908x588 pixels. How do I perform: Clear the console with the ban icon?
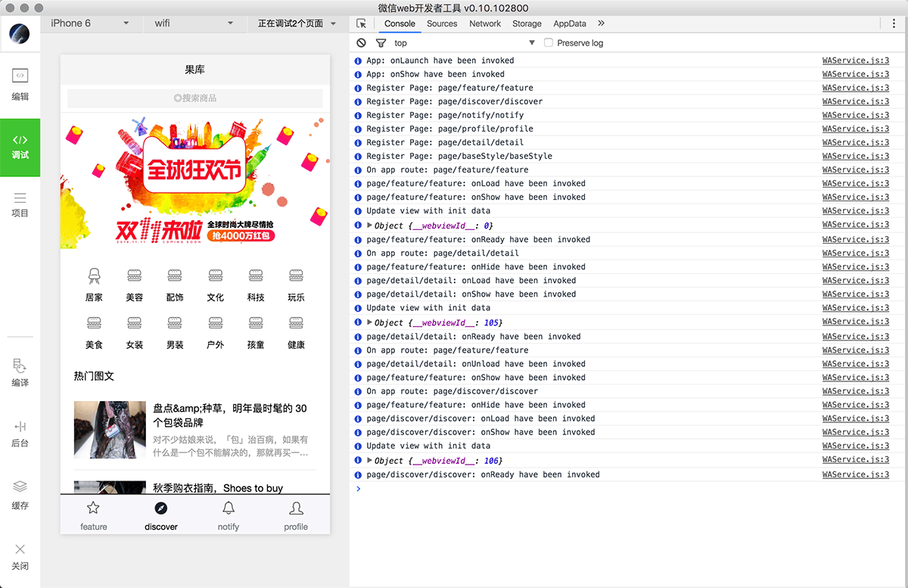tap(362, 43)
